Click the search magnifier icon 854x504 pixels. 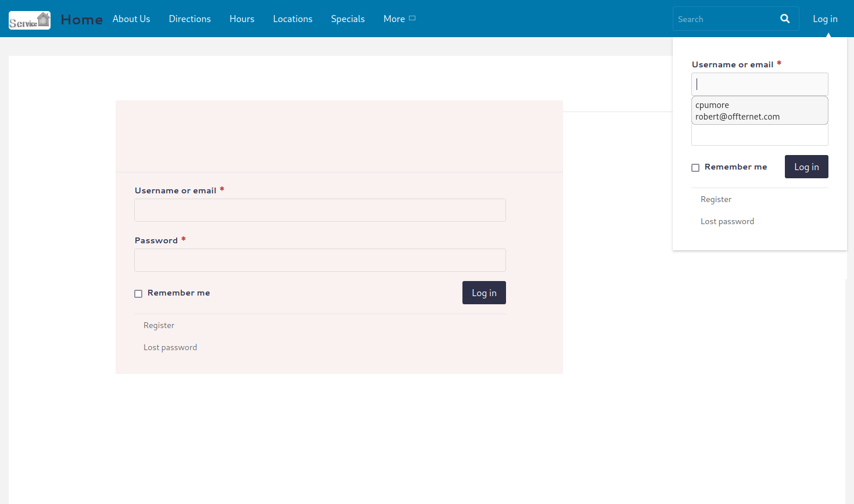click(785, 19)
